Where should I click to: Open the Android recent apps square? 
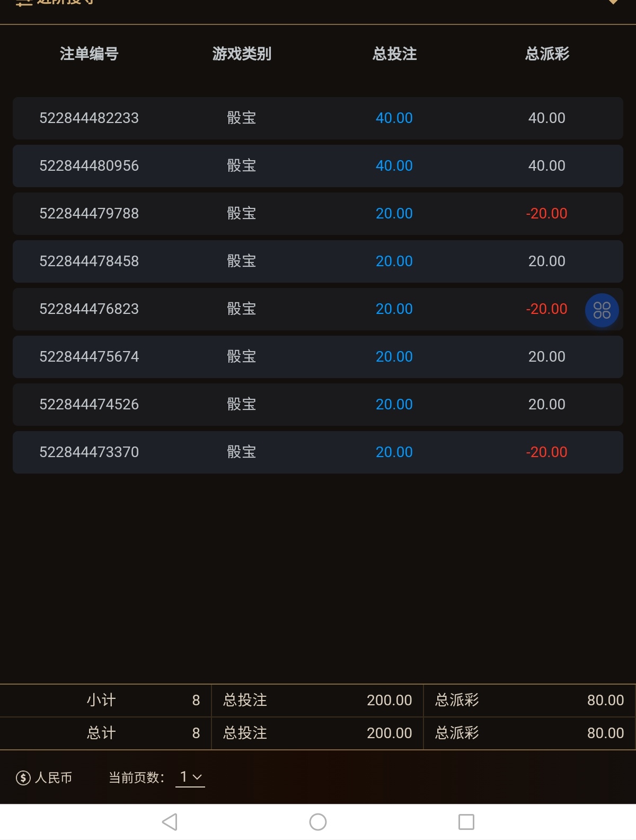click(466, 822)
